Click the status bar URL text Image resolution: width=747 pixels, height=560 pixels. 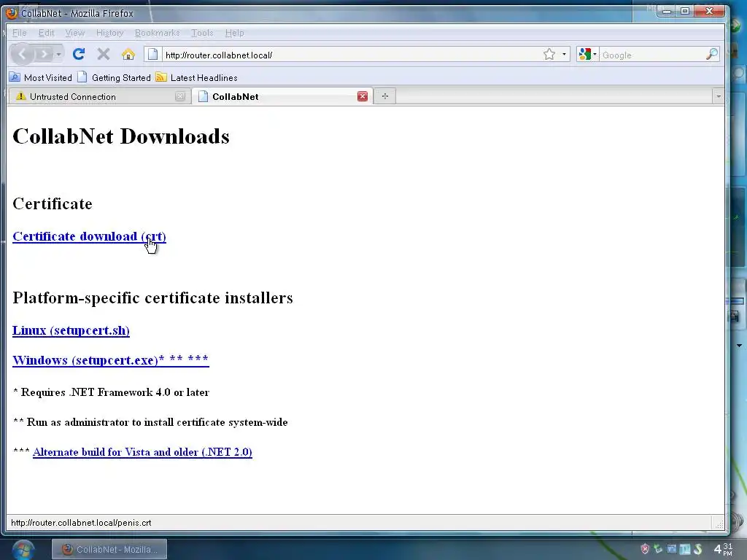(x=81, y=522)
